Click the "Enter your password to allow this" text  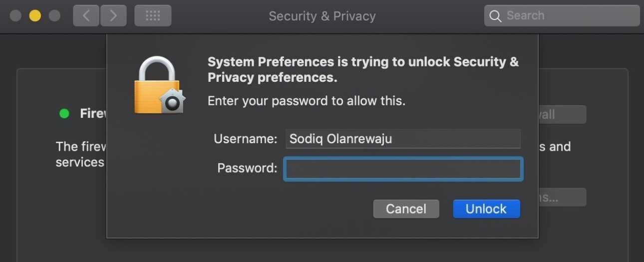tap(306, 101)
